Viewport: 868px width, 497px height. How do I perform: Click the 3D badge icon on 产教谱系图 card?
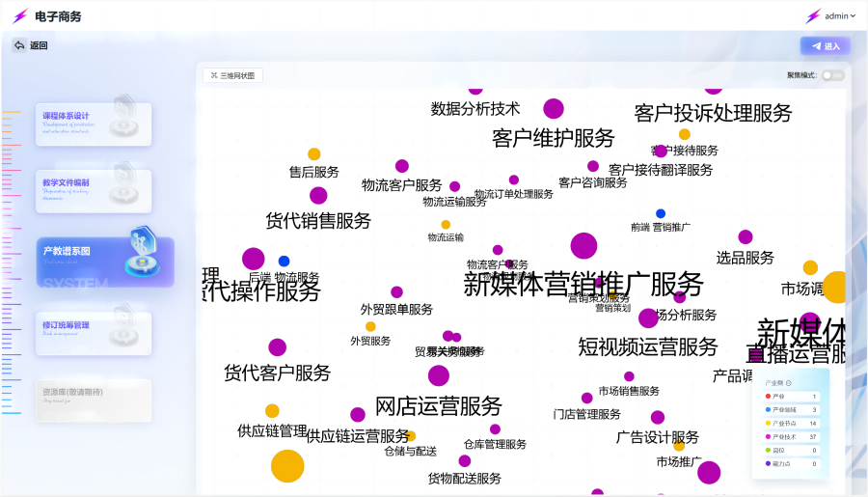click(145, 248)
